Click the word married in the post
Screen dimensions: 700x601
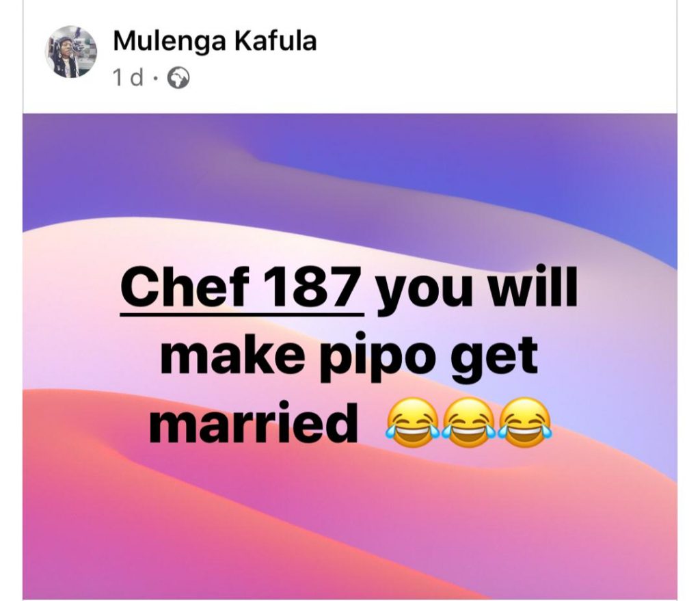254,423
